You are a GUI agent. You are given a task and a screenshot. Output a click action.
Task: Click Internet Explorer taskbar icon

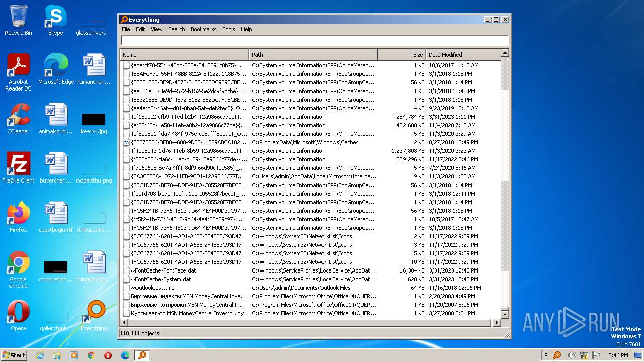click(x=40, y=355)
